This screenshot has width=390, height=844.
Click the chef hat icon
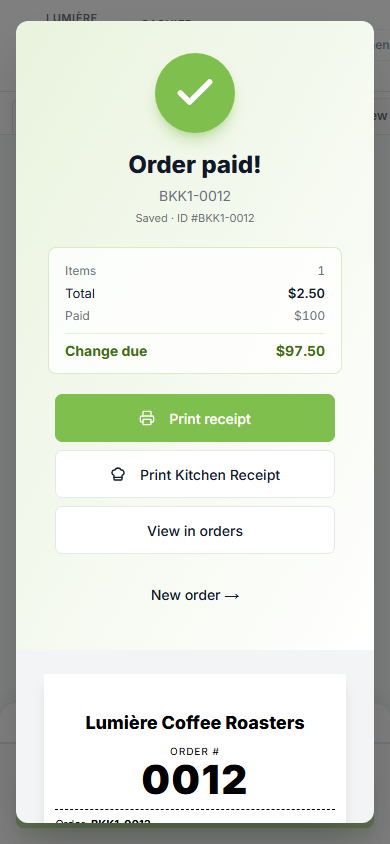[x=118, y=474]
